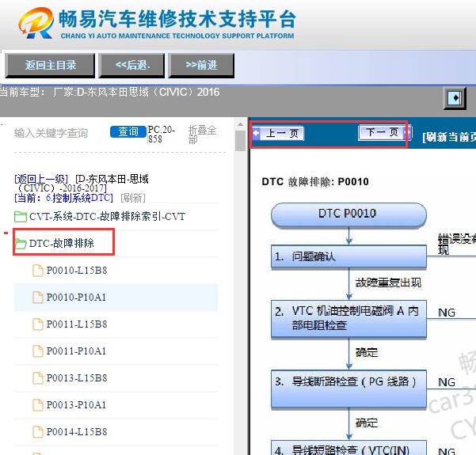476x455 pixels.
Task: Click the 刷新当前页 link in content header
Action: 449,137
